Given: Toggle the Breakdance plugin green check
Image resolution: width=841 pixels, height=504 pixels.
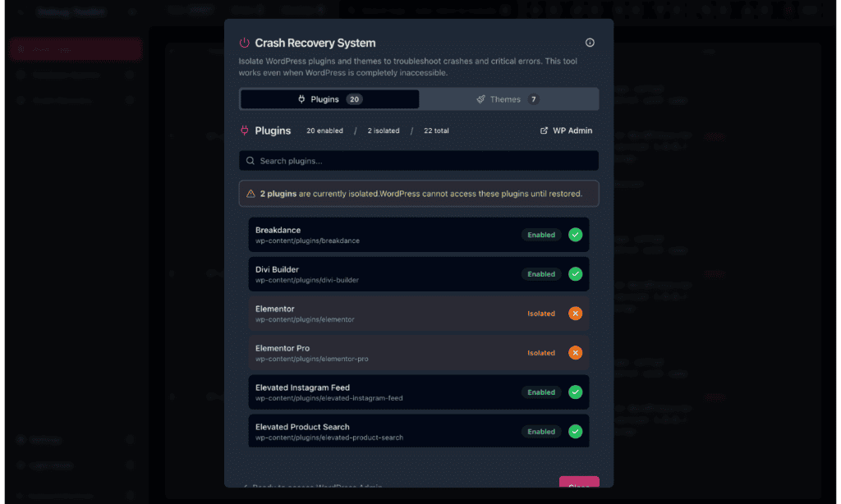Looking at the screenshot, I should pyautogui.click(x=575, y=235).
